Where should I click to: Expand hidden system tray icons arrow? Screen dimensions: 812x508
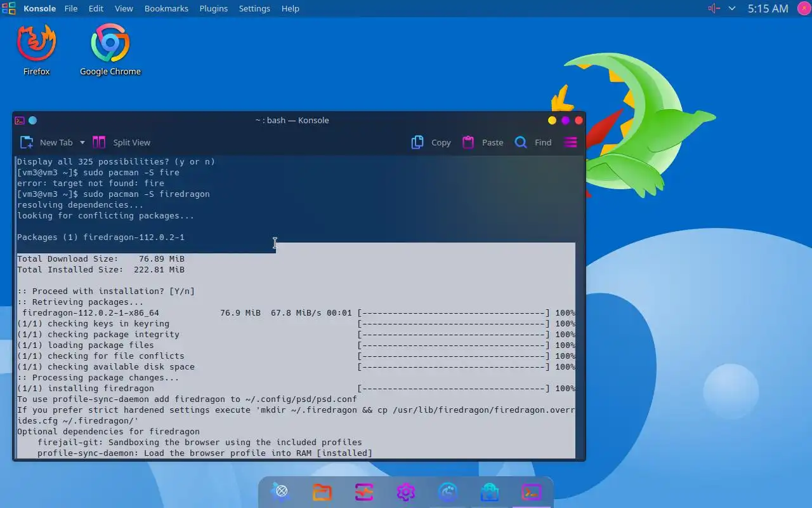pyautogui.click(x=732, y=8)
